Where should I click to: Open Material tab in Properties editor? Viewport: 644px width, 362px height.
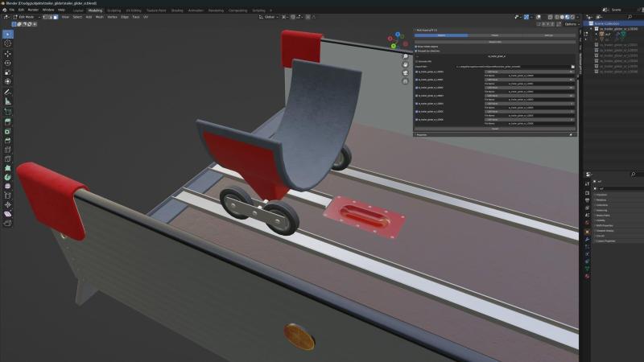(x=588, y=276)
